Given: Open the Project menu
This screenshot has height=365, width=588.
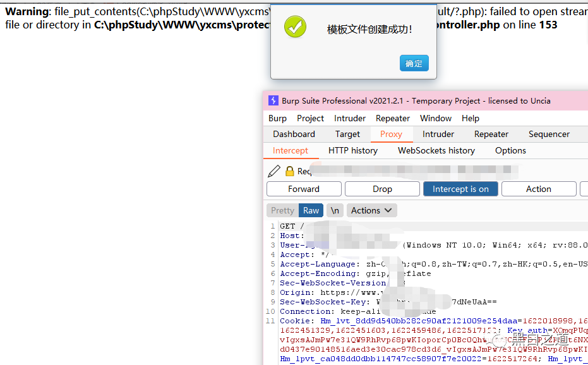Looking at the screenshot, I should pos(311,118).
